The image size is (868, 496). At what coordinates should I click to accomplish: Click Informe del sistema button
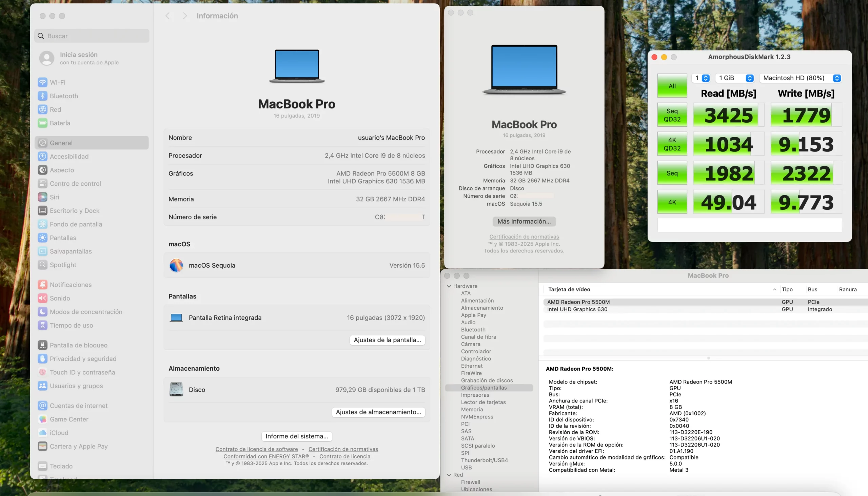click(297, 436)
